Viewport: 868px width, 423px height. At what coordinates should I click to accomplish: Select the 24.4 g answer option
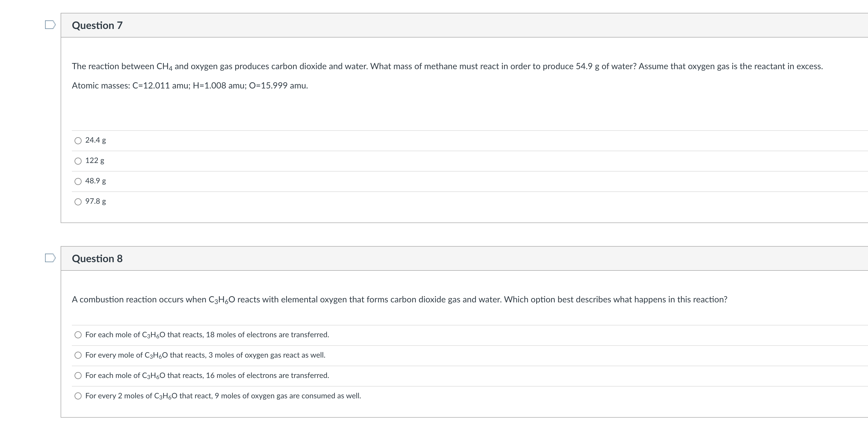pos(78,141)
